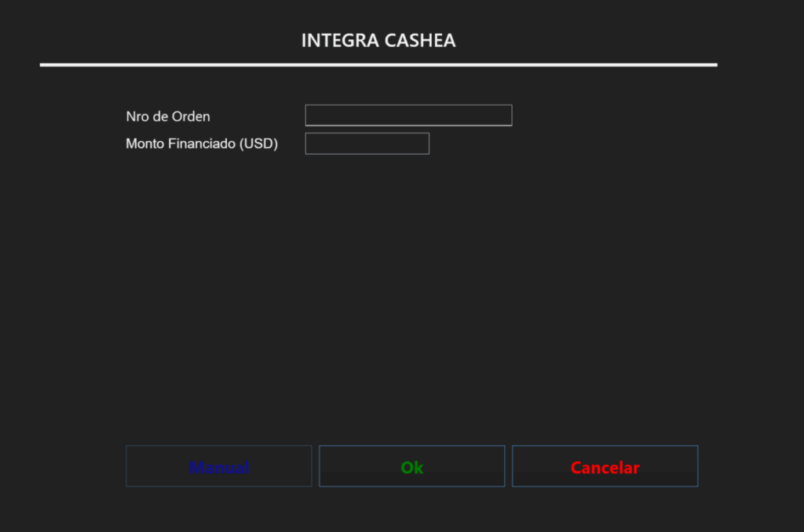
Task: Select the button between Manual and Cancelar
Action: pyautogui.click(x=411, y=466)
